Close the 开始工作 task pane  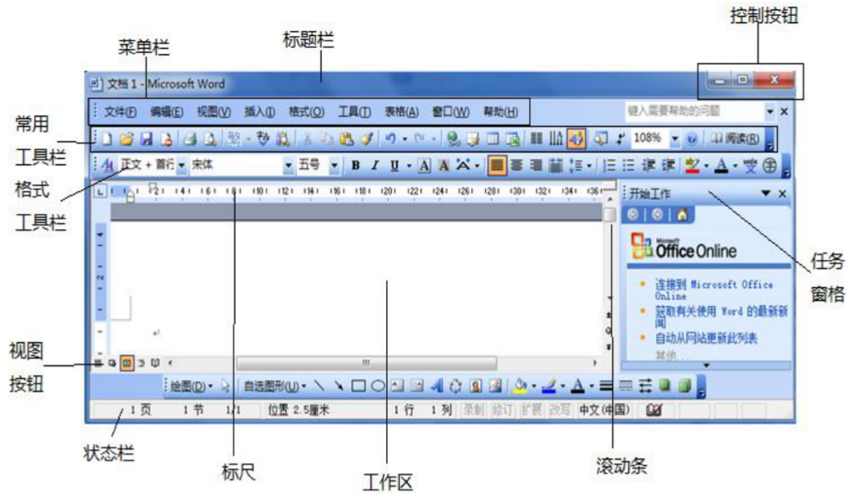coord(783,193)
